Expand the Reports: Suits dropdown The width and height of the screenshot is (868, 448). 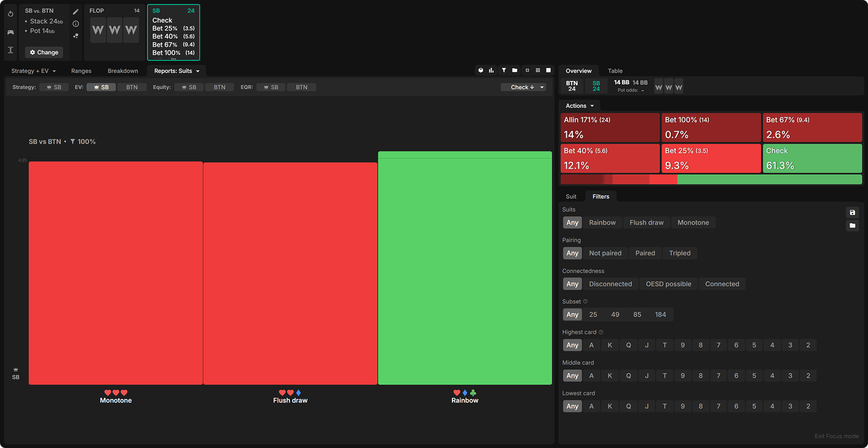pos(177,71)
